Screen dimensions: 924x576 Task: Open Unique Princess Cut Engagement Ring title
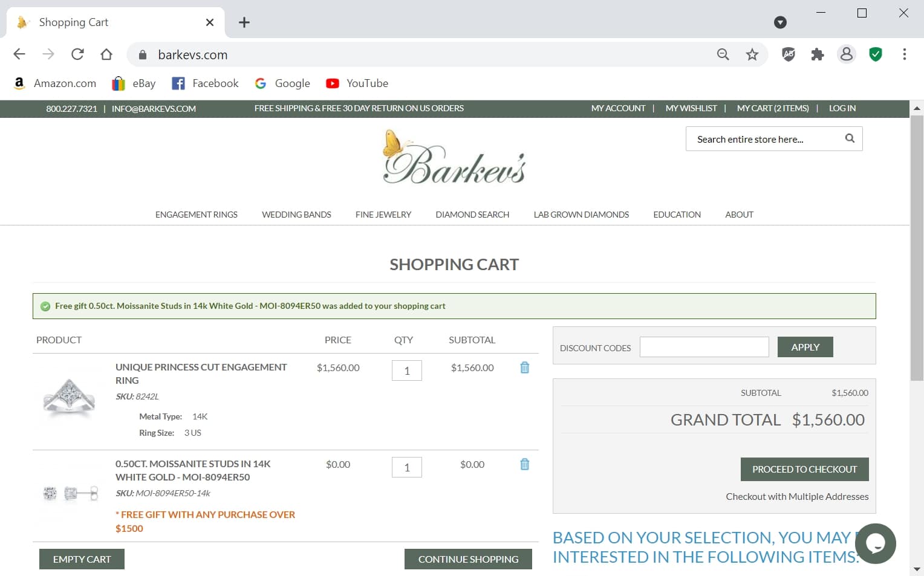pyautogui.click(x=201, y=374)
